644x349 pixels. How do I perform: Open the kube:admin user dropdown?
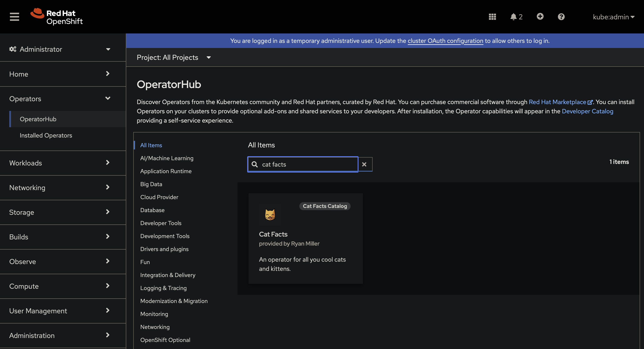(613, 17)
